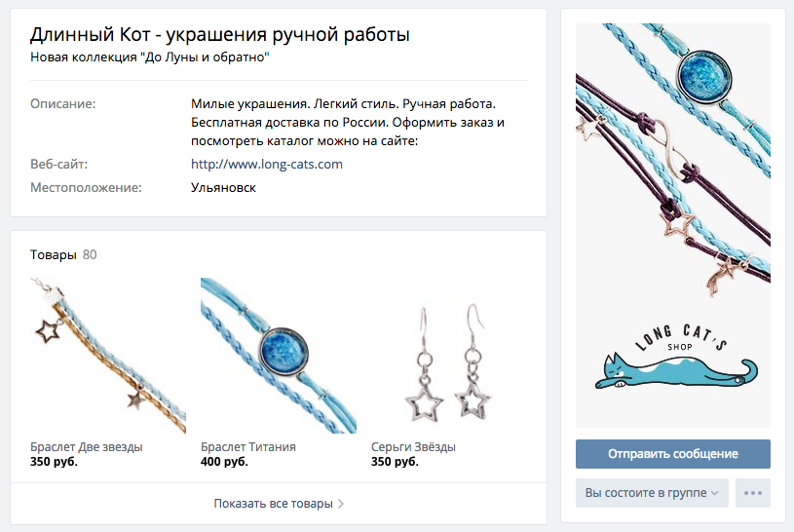
Task: Click 'Показать все товары' link
Action: click(273, 504)
